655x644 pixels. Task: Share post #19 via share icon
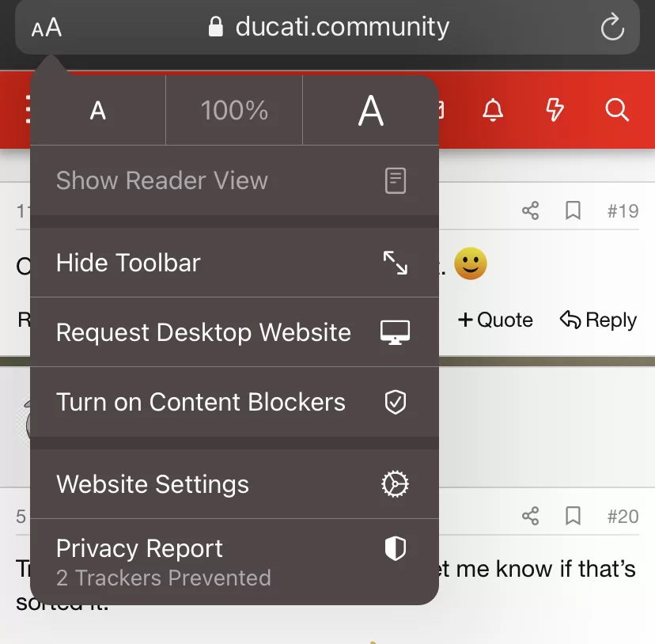pos(531,210)
